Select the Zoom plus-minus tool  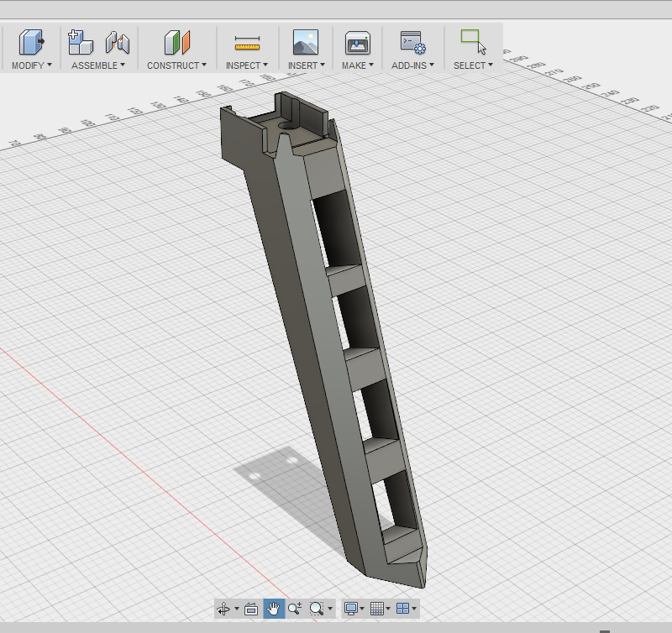(x=295, y=609)
